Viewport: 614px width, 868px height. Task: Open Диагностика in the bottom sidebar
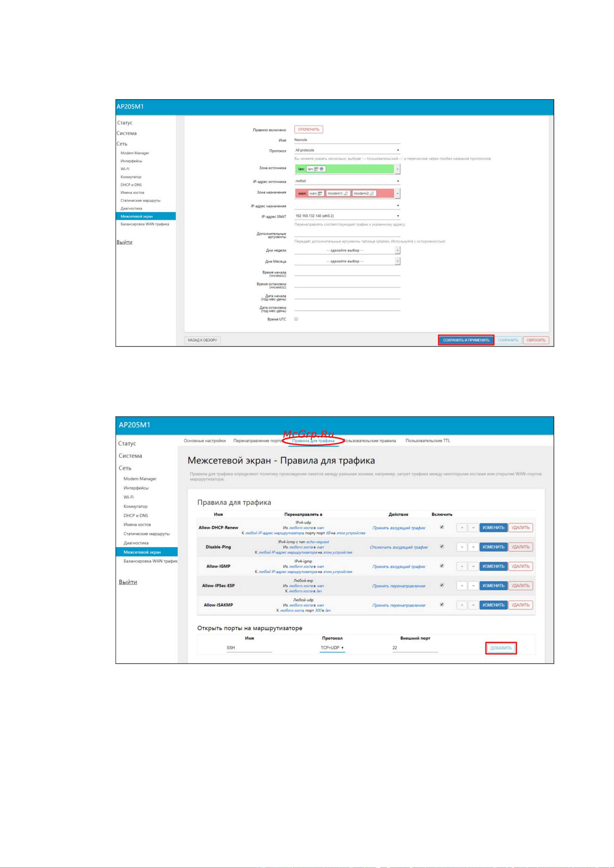coord(136,543)
